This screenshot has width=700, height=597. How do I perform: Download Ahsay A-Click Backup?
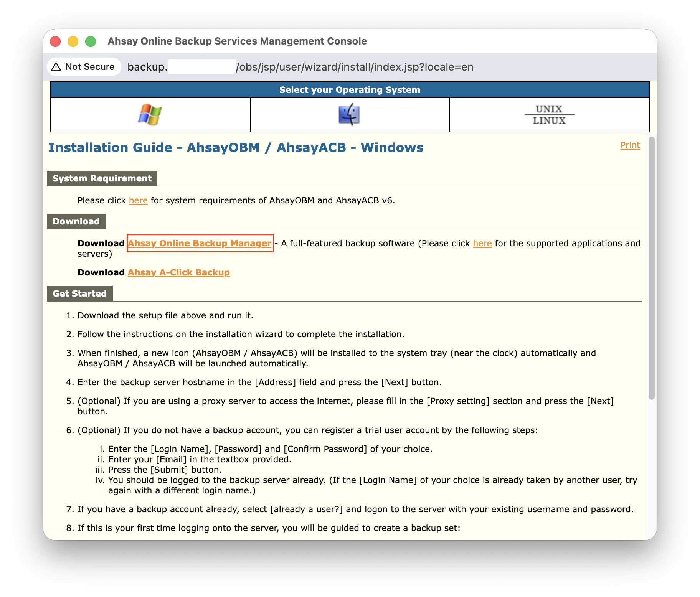[178, 272]
